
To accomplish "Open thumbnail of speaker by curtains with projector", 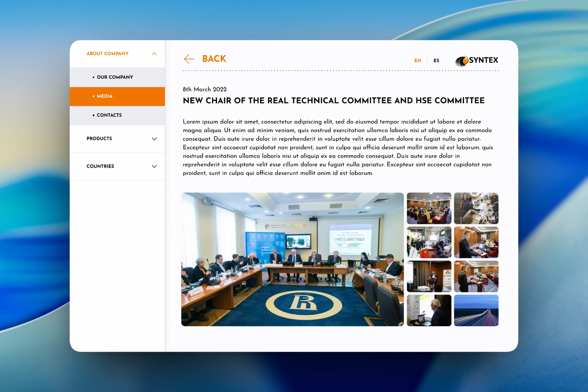I will click(429, 276).
